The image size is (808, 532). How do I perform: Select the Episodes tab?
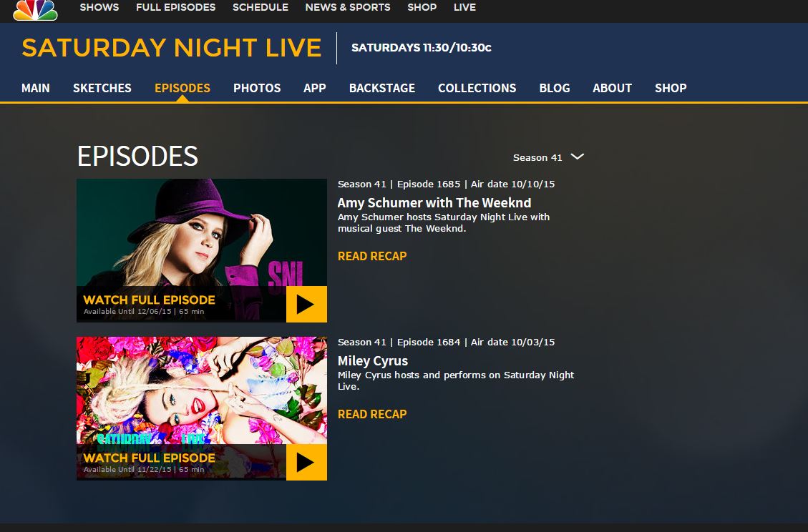click(182, 88)
